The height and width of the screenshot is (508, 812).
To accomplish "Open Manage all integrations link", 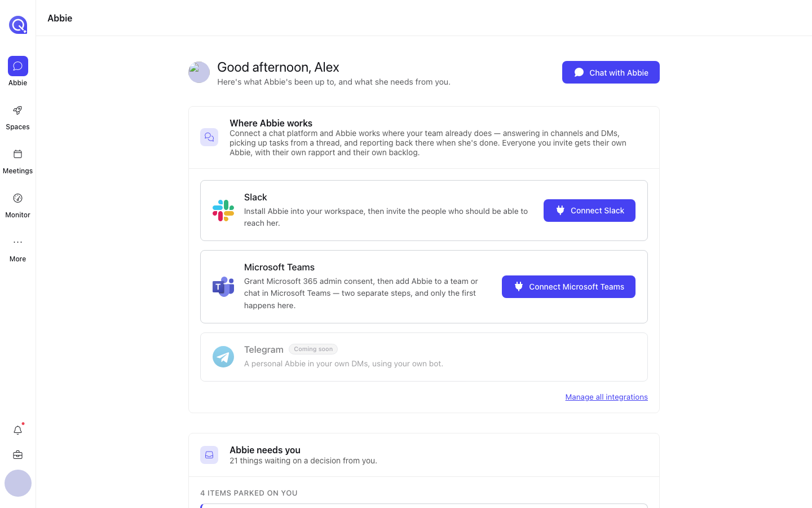I will pyautogui.click(x=606, y=397).
